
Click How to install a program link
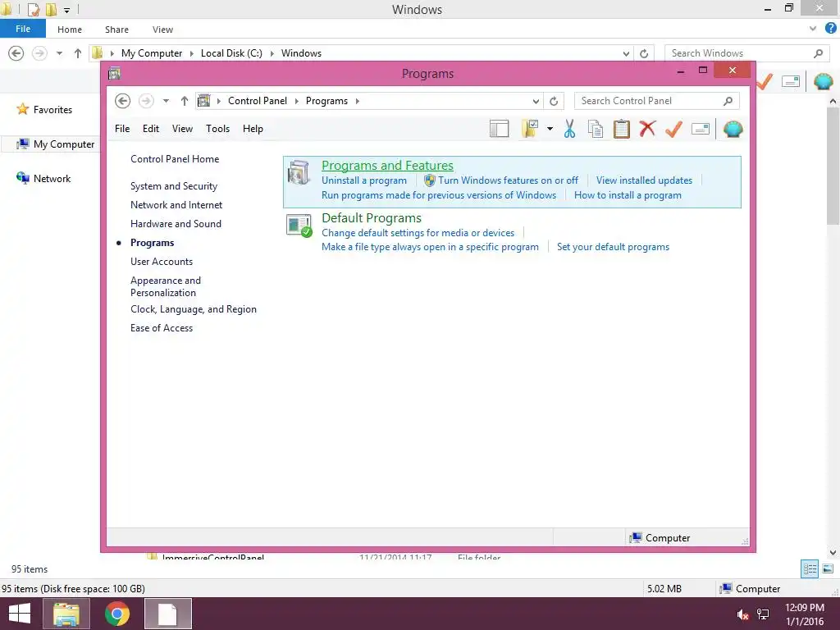click(x=628, y=195)
